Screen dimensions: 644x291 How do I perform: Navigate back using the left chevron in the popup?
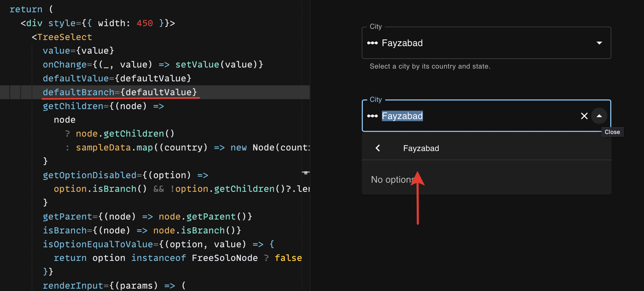[x=378, y=148]
